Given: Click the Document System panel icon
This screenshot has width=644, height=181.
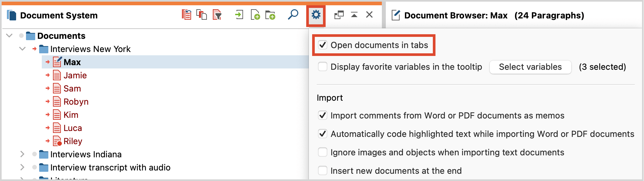Looking at the screenshot, I should pyautogui.click(x=12, y=15).
